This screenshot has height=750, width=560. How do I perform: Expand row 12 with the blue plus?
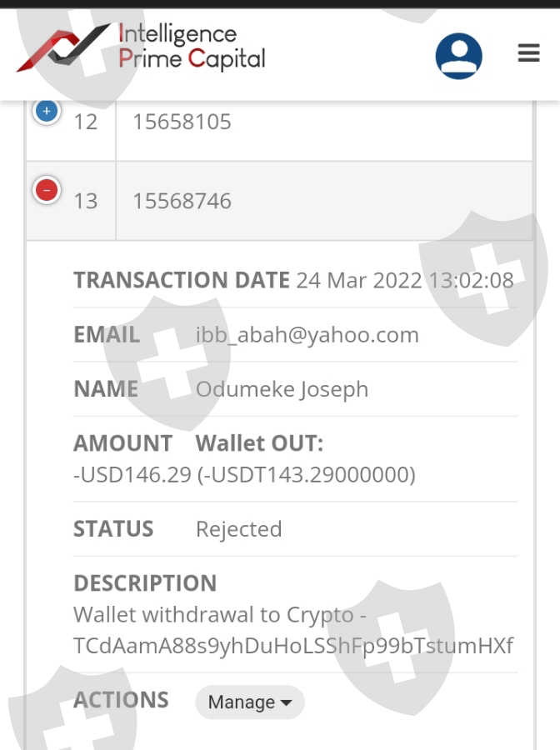[47, 110]
